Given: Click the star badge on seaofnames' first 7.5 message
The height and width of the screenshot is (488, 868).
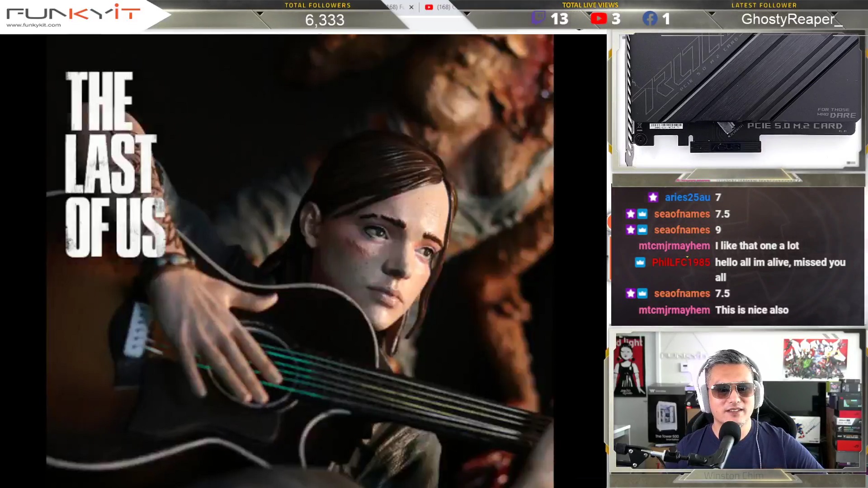Looking at the screenshot, I should [x=631, y=214].
